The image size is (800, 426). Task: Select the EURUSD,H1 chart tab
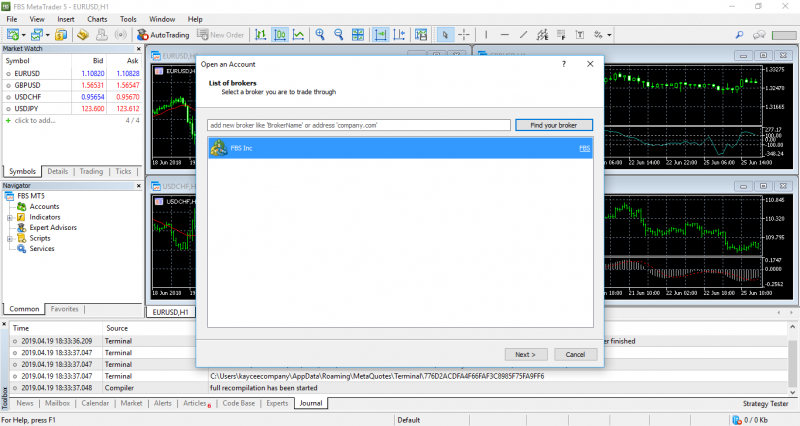tap(170, 312)
